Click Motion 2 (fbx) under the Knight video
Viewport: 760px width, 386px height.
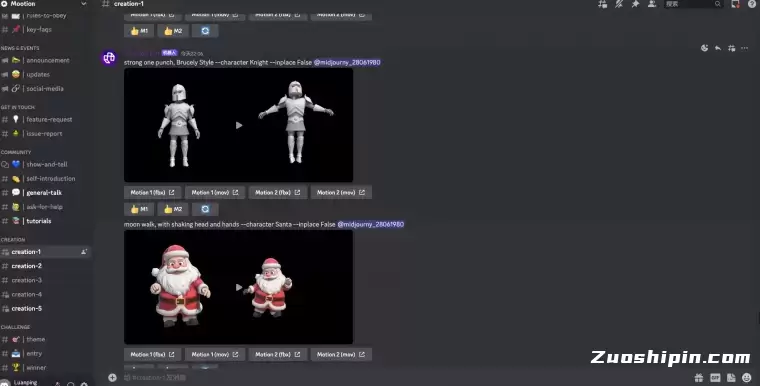pyautogui.click(x=278, y=193)
